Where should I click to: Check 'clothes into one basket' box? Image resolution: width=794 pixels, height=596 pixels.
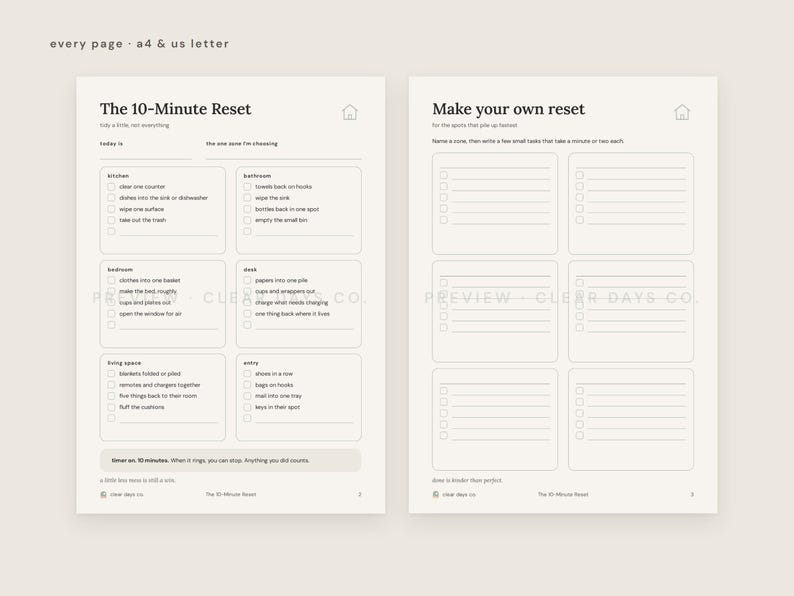coord(111,280)
